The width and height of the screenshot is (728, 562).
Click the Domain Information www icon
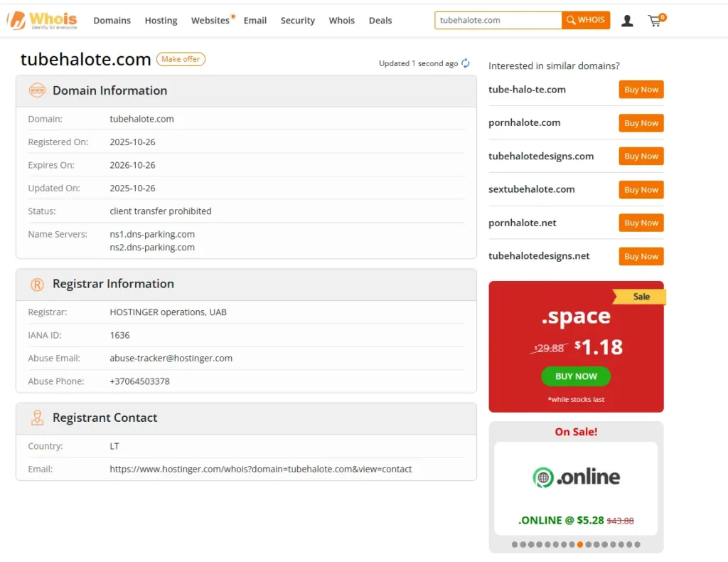(37, 90)
